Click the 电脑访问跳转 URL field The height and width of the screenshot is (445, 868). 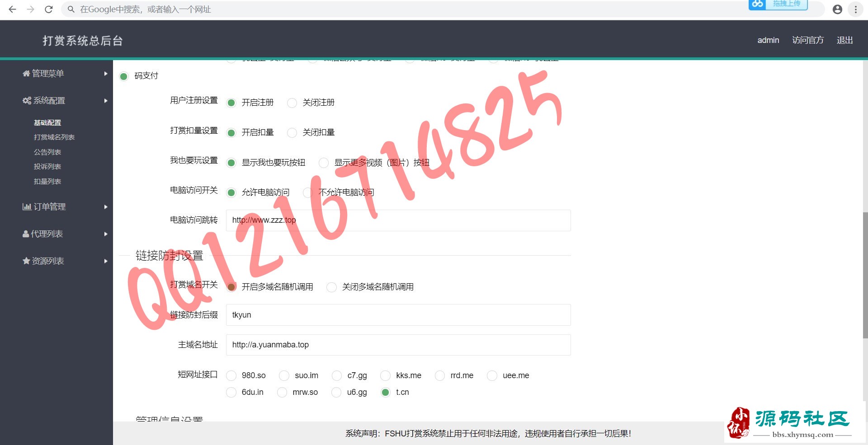pyautogui.click(x=398, y=220)
